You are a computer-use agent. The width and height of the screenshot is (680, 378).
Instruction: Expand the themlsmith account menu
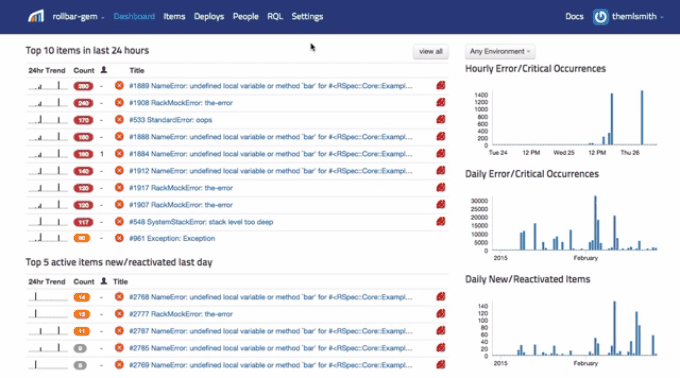[638, 16]
